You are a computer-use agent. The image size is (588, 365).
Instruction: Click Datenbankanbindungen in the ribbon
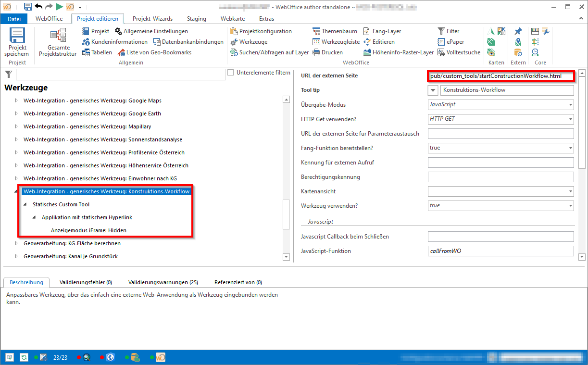pos(188,41)
